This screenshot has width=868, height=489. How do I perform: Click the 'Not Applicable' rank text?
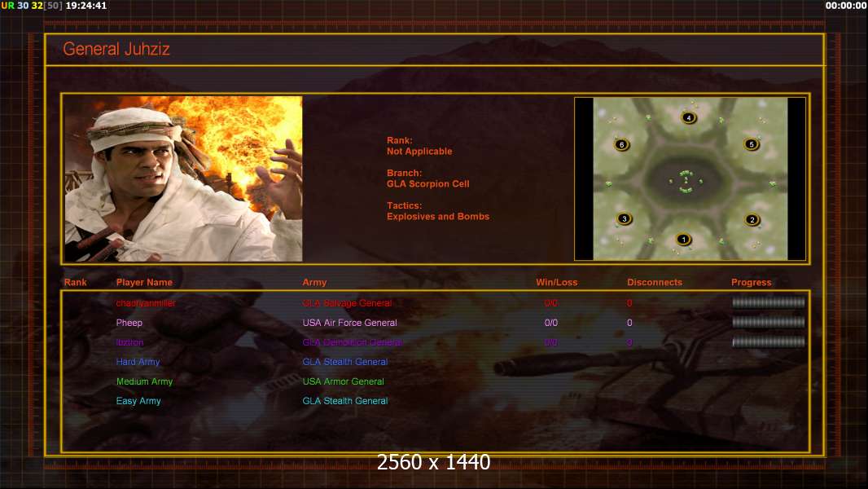click(x=419, y=152)
